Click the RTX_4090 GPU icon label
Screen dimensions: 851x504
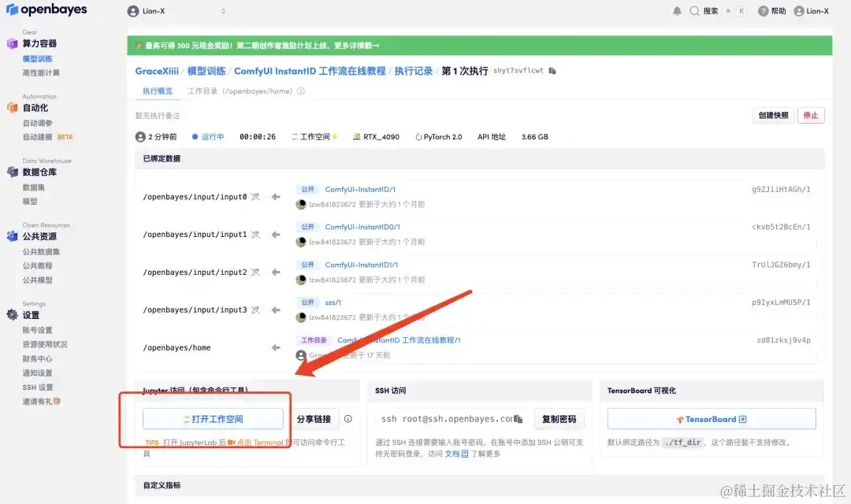[376, 137]
